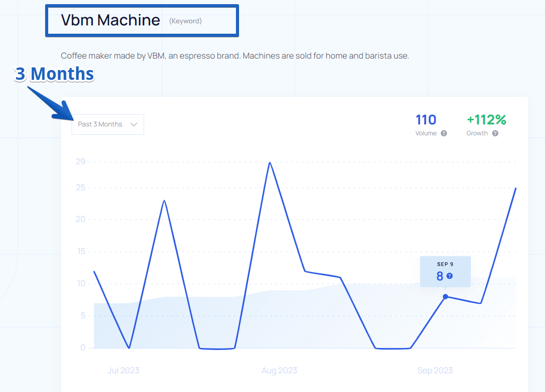The width and height of the screenshot is (545, 392).
Task: Click the SEP 9 tooltip date label
Action: (x=445, y=264)
